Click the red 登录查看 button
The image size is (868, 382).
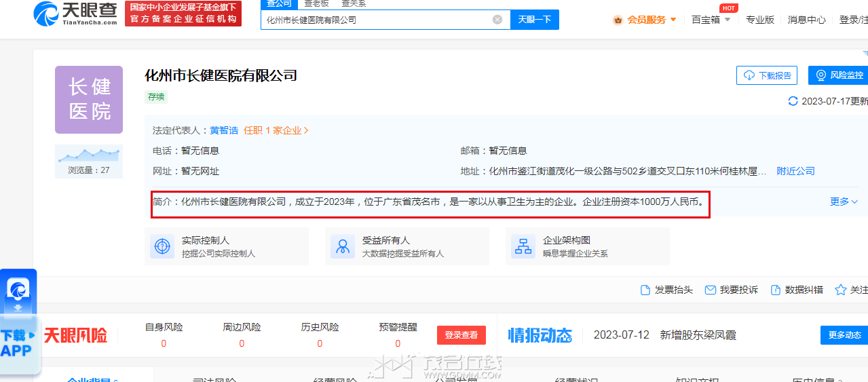[x=461, y=335]
